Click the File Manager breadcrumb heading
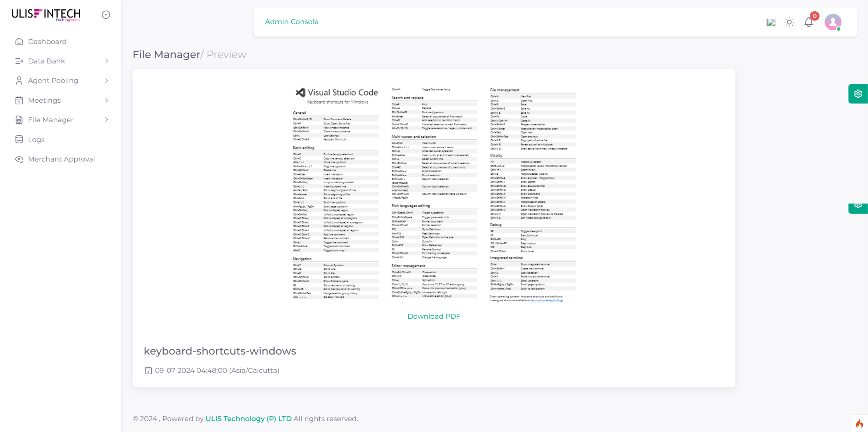 click(166, 54)
